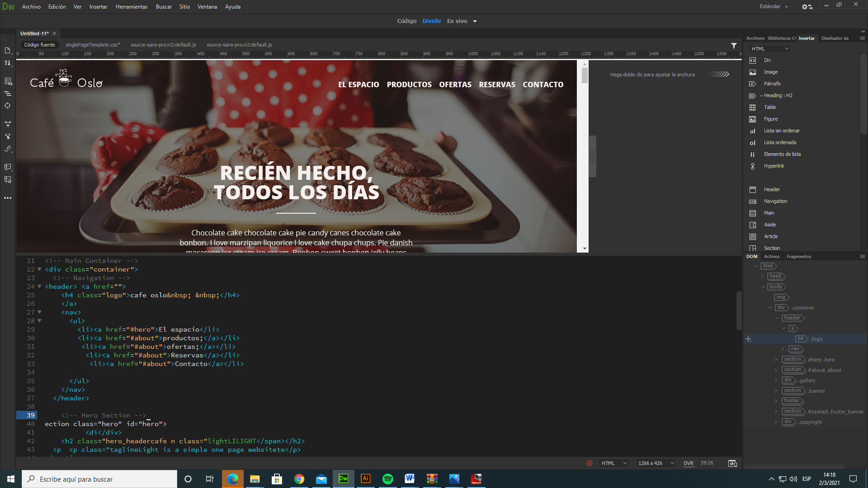
Task: Click the red error status icon
Action: 590,463
